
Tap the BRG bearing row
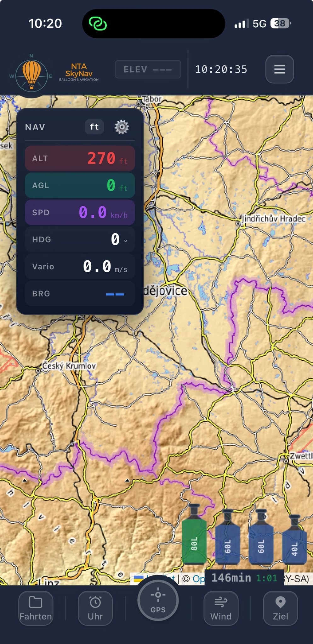coord(80,293)
